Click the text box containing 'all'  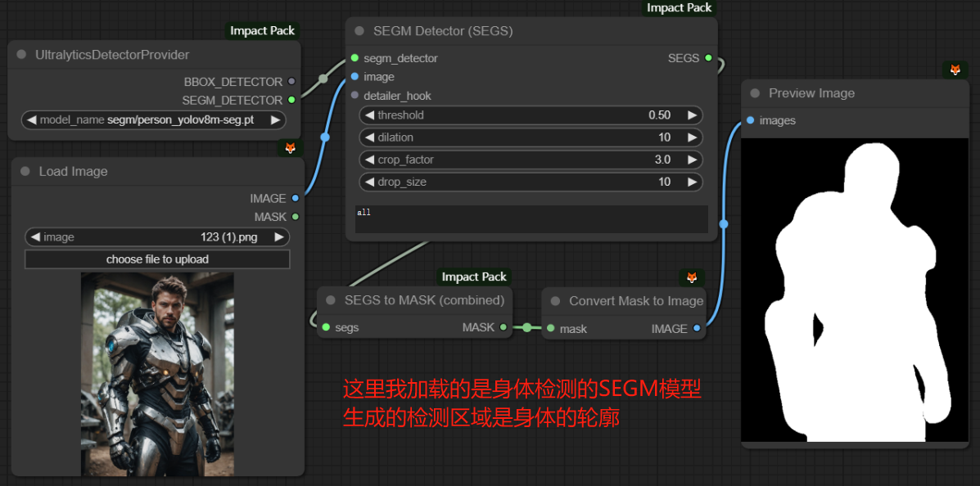(531, 218)
